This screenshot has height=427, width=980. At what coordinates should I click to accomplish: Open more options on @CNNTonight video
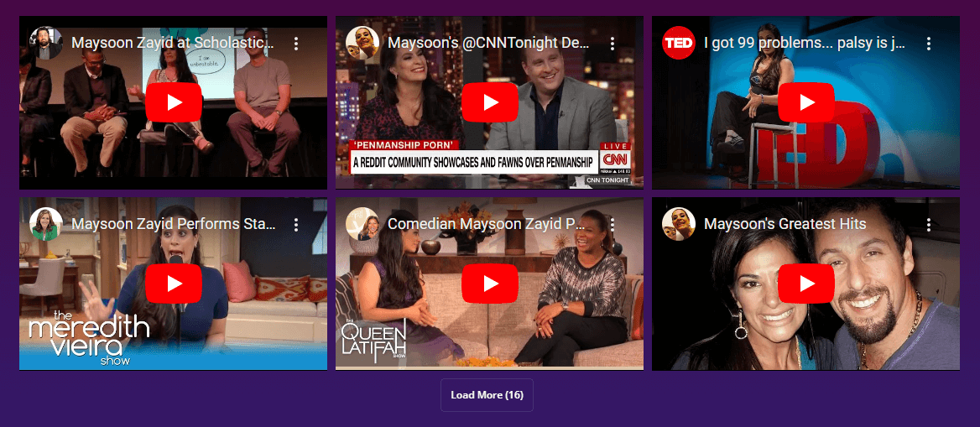coord(612,43)
